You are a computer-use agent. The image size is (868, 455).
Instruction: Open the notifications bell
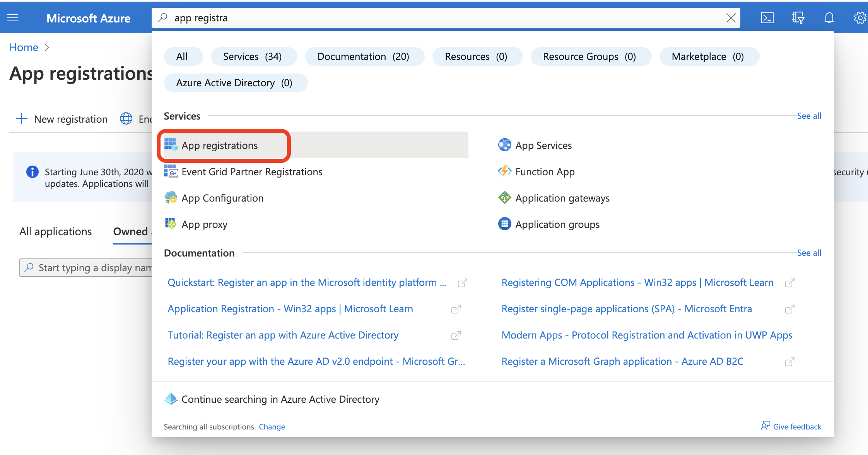829,17
